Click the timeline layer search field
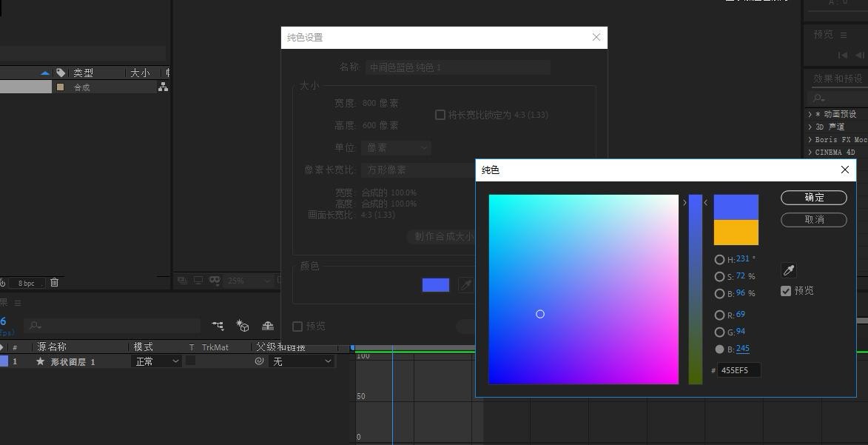The height and width of the screenshot is (445, 868). pos(112,326)
